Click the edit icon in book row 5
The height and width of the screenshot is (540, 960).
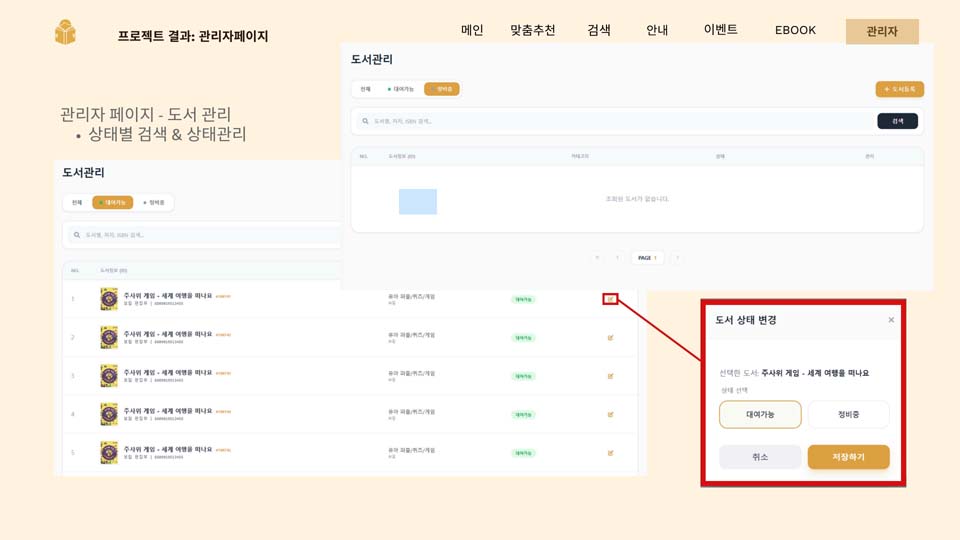[x=610, y=453]
